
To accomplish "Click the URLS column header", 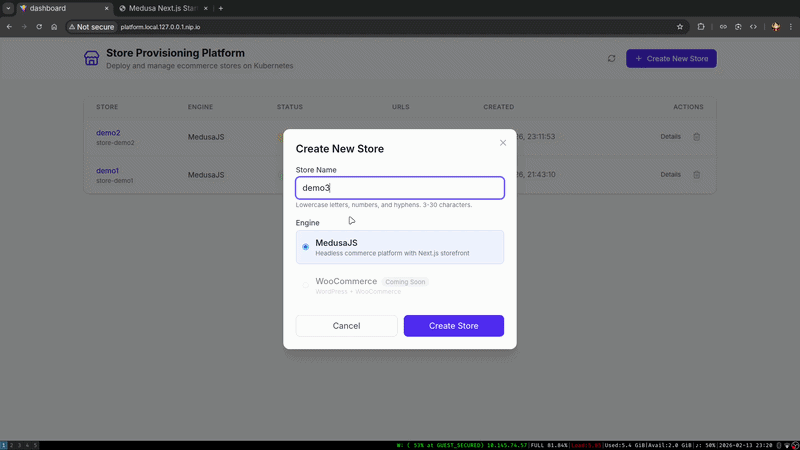I will pyautogui.click(x=401, y=107).
